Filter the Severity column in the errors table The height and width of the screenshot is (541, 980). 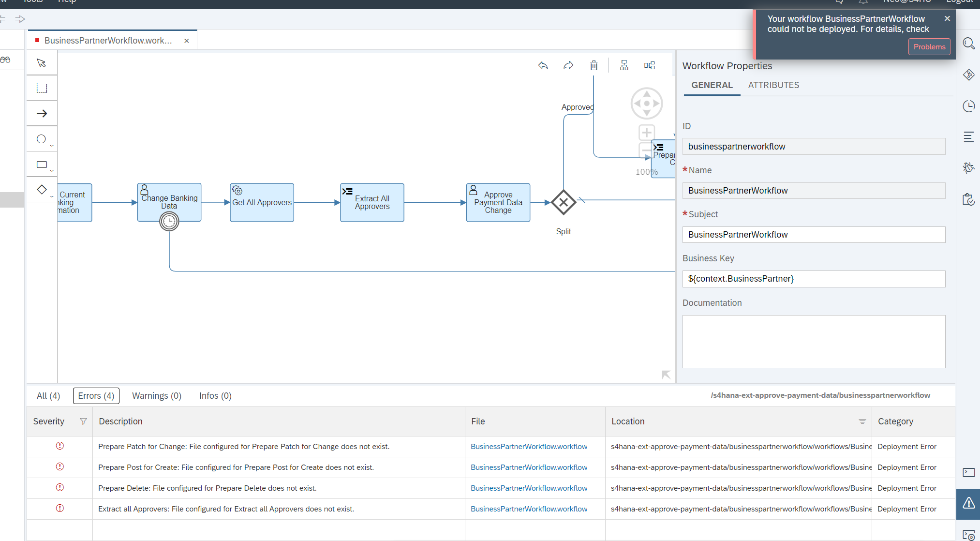point(83,421)
